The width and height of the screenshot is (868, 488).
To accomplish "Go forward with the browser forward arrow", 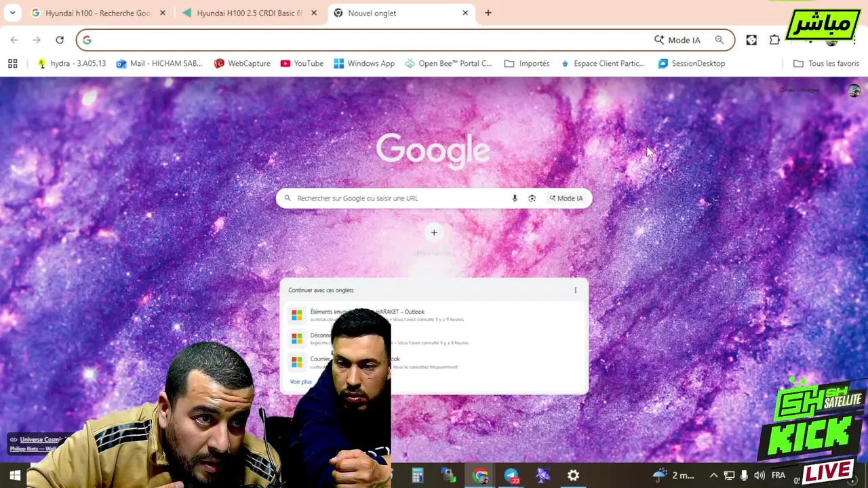I will click(37, 40).
